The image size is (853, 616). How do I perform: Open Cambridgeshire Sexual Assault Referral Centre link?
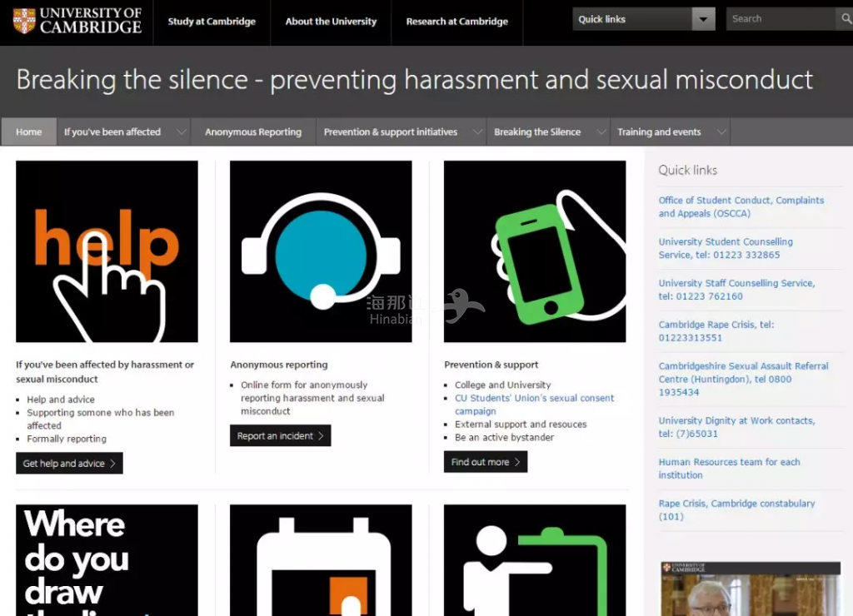[743, 379]
